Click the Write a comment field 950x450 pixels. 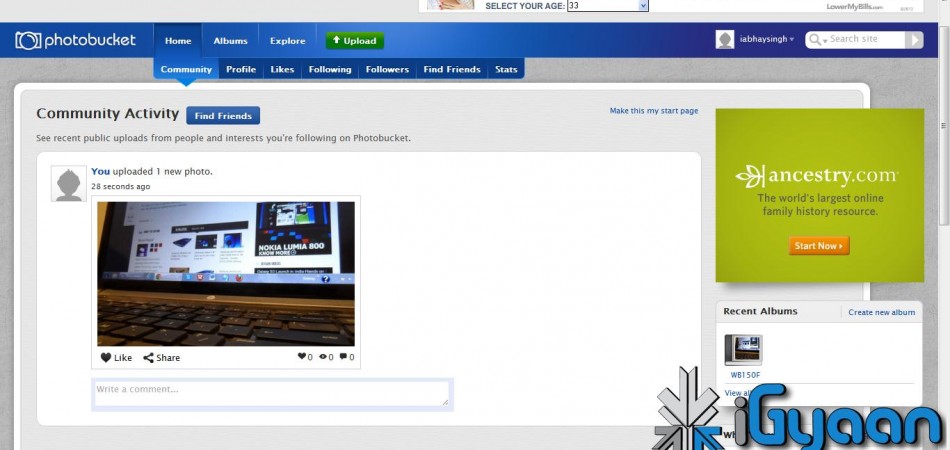tap(271, 393)
